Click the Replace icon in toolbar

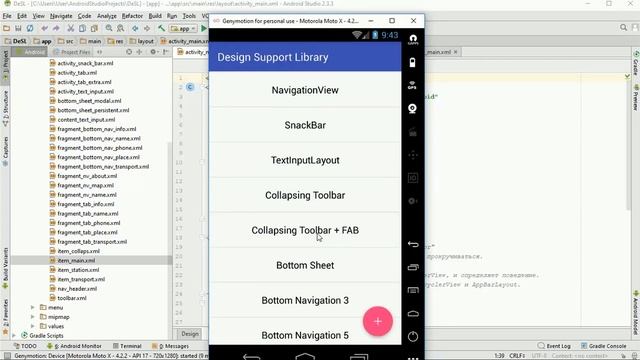[x=120, y=29]
